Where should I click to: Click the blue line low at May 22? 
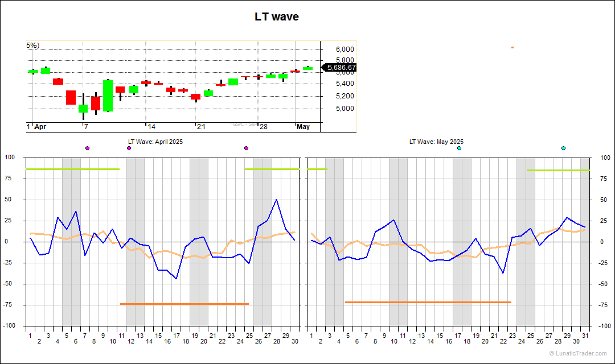pyautogui.click(x=503, y=273)
